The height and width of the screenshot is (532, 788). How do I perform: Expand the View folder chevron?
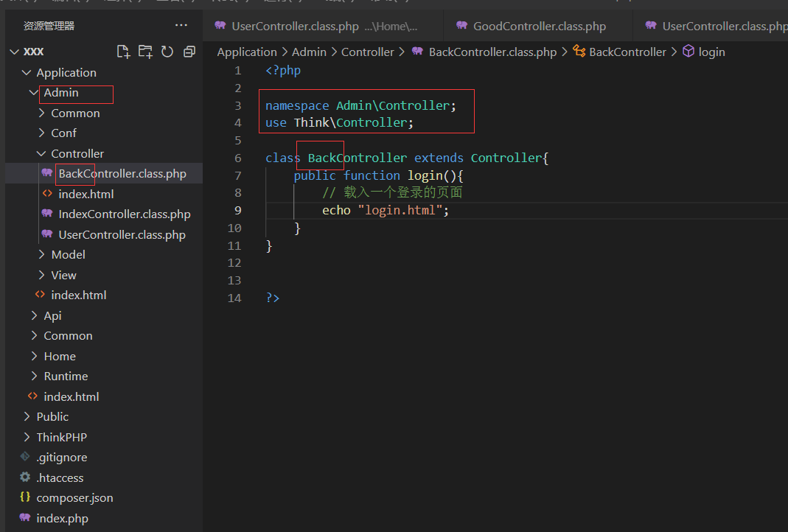(42, 276)
